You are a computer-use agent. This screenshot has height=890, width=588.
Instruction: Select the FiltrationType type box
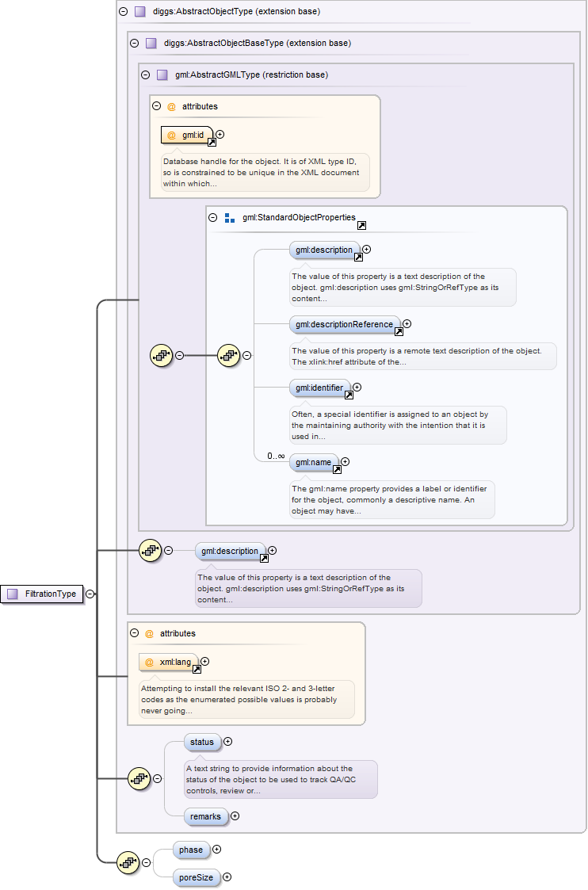[43, 594]
